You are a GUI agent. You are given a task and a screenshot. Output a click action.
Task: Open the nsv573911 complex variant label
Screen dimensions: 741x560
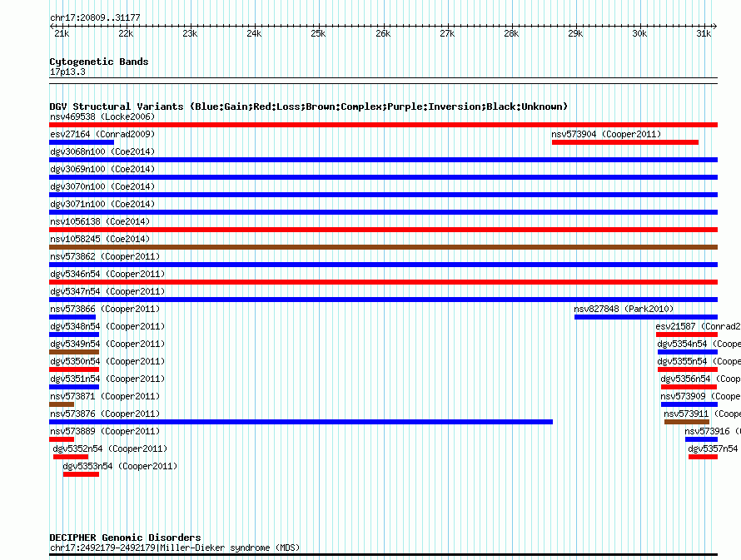(x=702, y=414)
